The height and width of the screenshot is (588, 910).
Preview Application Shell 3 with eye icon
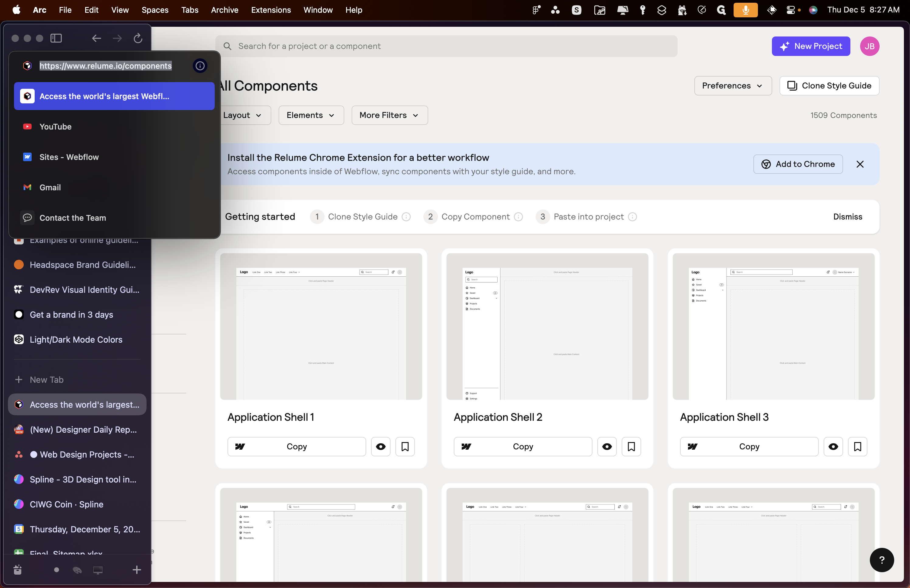(833, 446)
